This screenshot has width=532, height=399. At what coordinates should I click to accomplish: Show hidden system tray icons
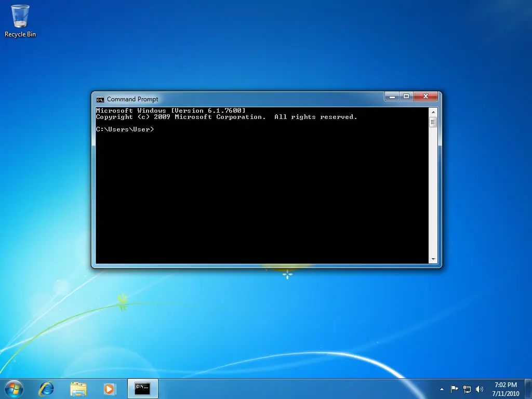[442, 389]
